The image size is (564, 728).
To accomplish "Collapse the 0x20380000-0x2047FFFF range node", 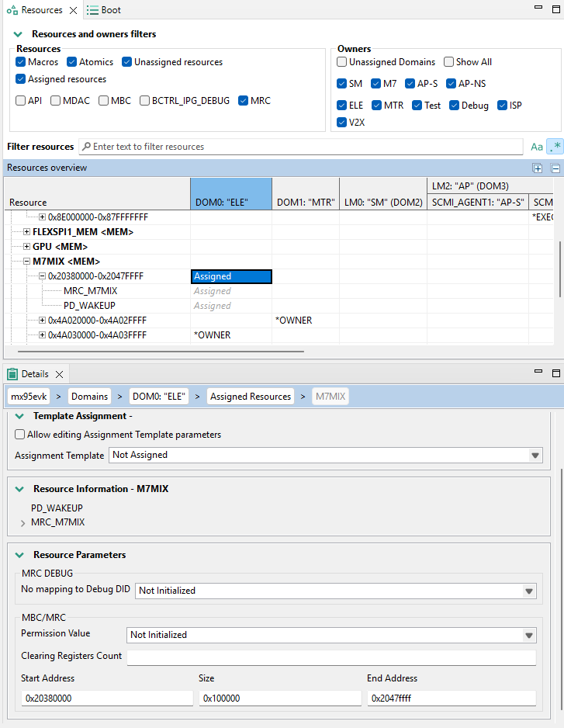I will tap(42, 276).
